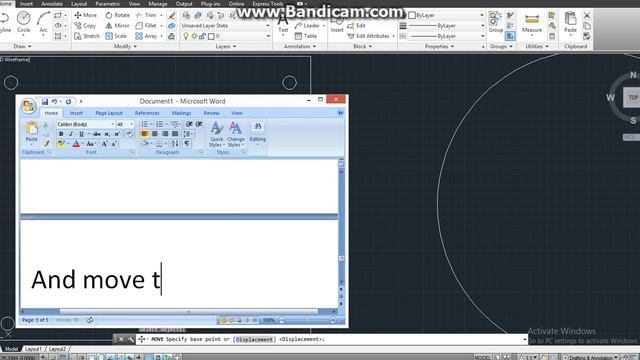Toggle Center alignment in Word

(x=155, y=134)
